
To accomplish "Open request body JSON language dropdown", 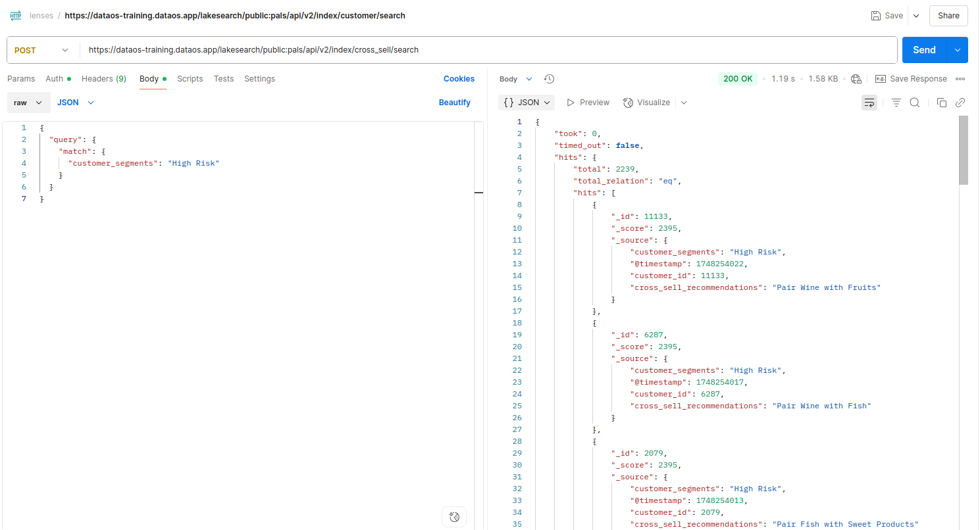I will coord(76,103).
